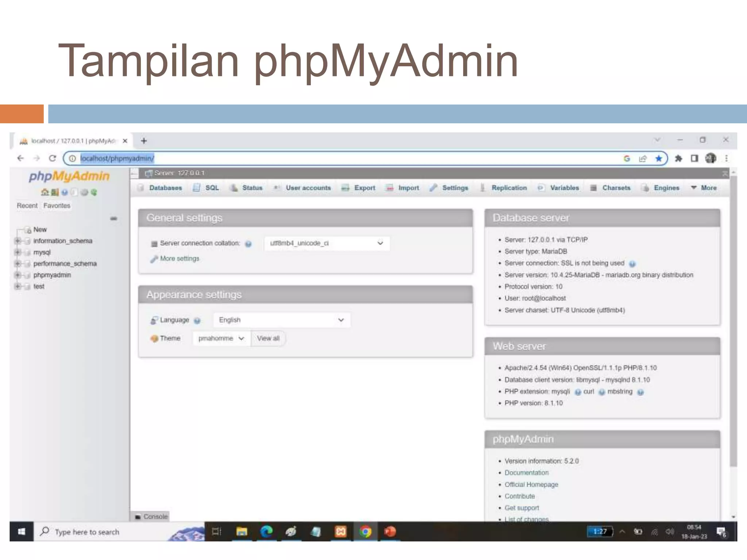The width and height of the screenshot is (747, 560).
Task: Click the bookmark star in address bar
Action: coord(659,158)
